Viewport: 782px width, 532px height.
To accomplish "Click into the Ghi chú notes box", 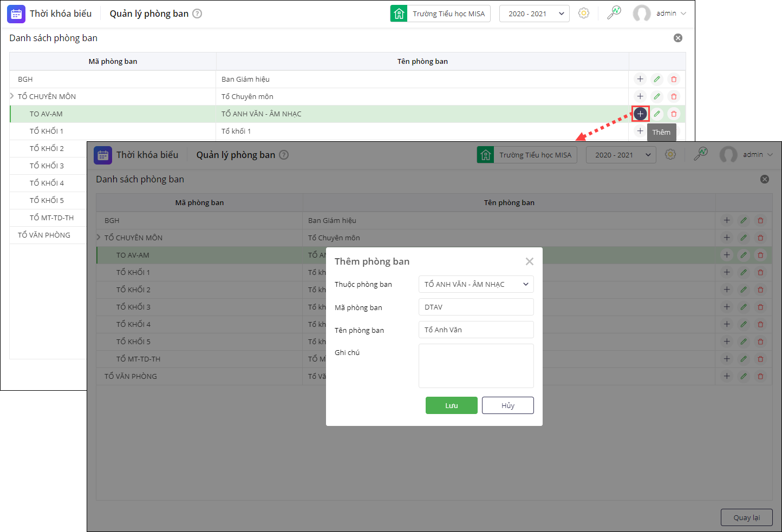I will 476,366.
